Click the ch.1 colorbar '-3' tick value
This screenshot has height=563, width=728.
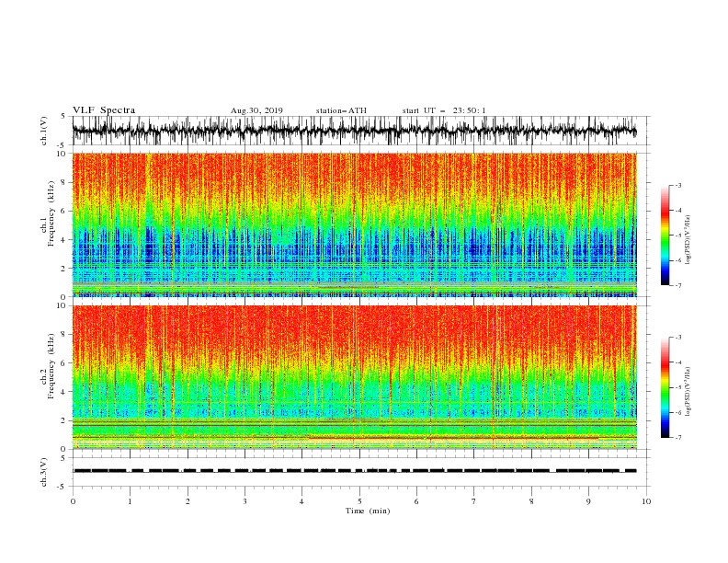(x=678, y=185)
